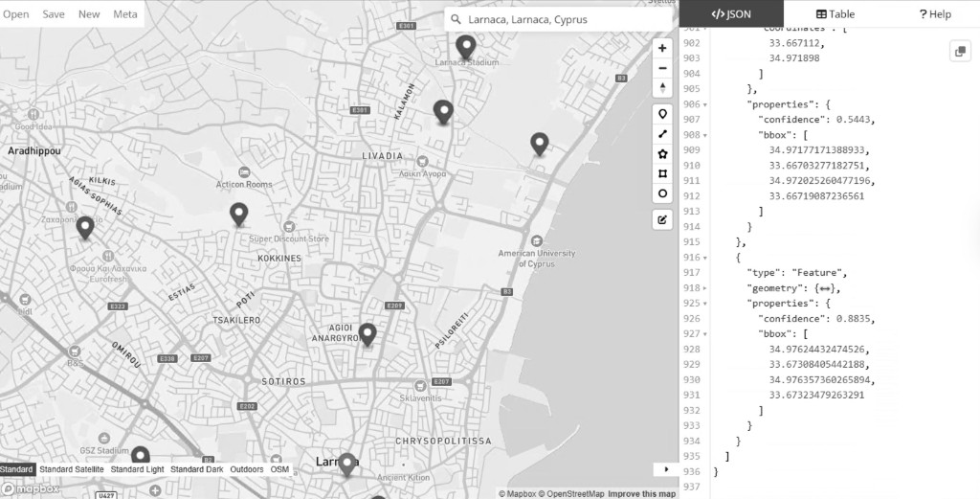The width and height of the screenshot is (980, 499).
Task: Switch to the JSON tab
Action: (x=731, y=13)
